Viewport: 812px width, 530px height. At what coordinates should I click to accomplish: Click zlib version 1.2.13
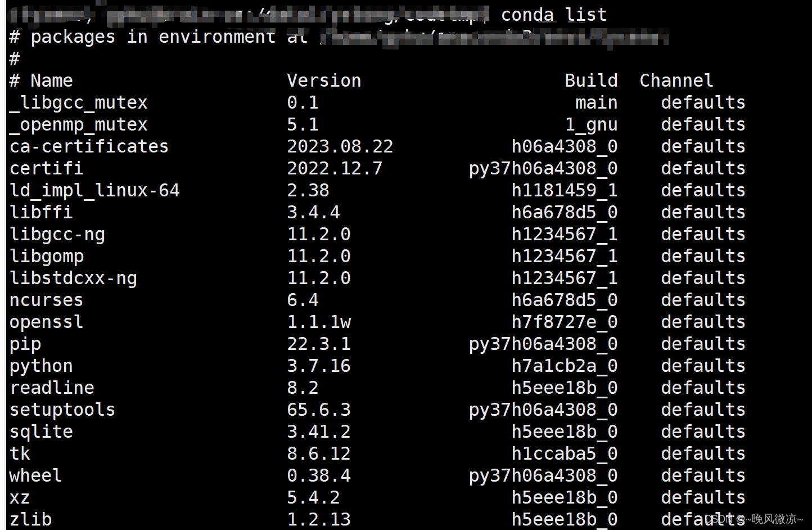point(319,519)
